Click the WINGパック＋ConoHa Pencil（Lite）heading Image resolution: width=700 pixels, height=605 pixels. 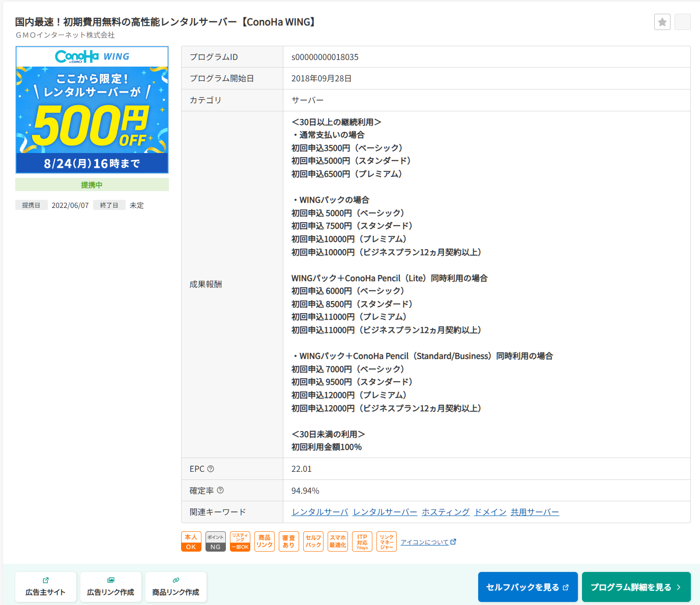click(x=390, y=278)
